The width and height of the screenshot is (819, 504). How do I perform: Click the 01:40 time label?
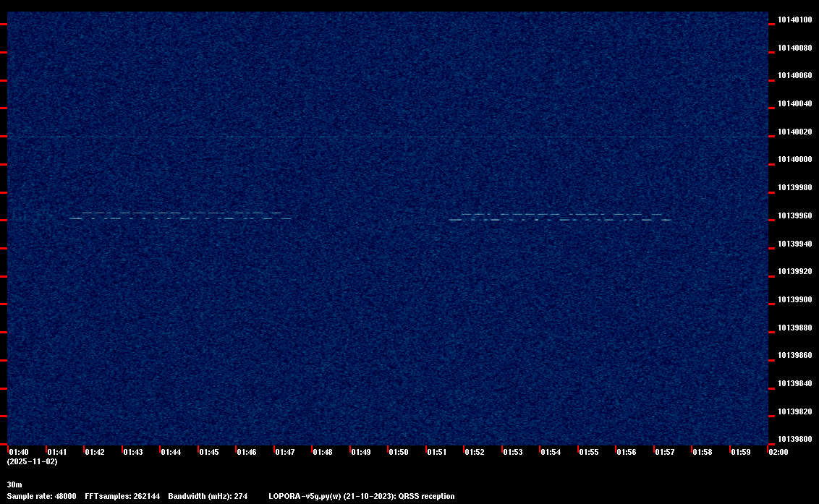tap(19, 452)
